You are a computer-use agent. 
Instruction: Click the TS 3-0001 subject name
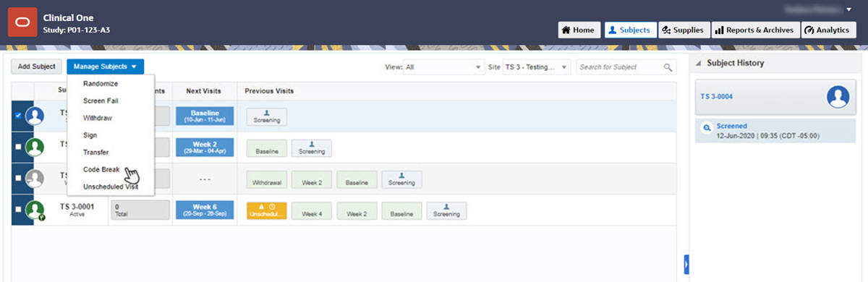tap(78, 207)
